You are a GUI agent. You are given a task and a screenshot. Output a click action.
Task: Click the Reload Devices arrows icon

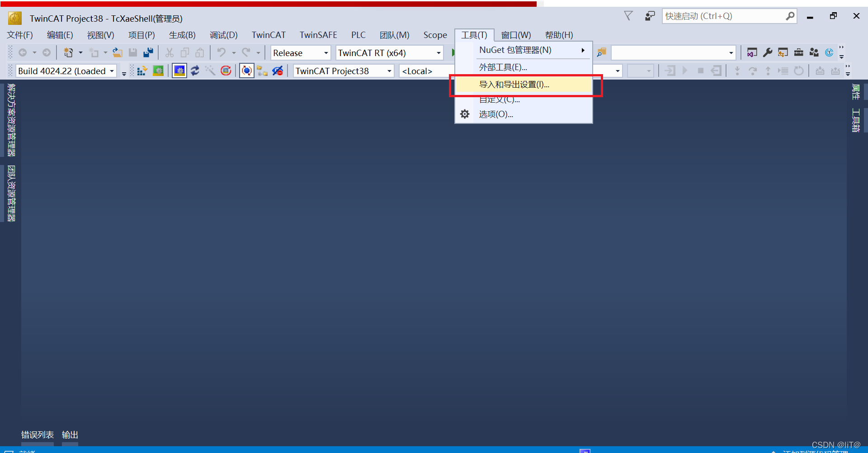click(x=195, y=71)
